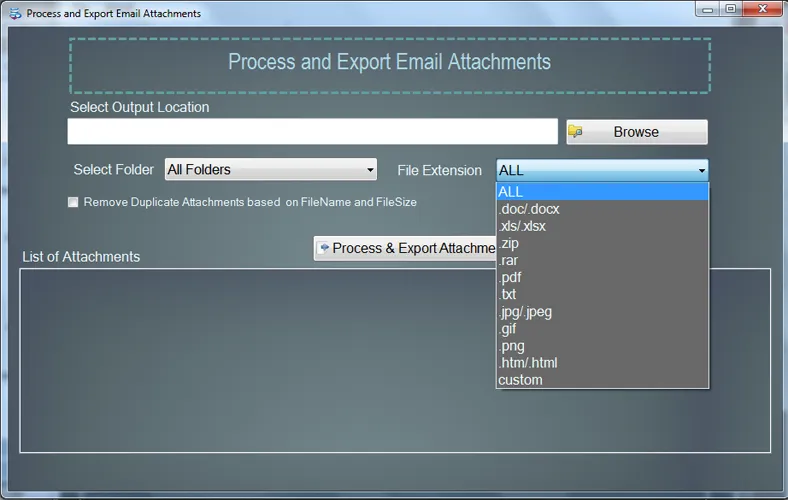This screenshot has height=500, width=788.
Task: Click Process & Export Attachments button
Action: click(x=405, y=248)
